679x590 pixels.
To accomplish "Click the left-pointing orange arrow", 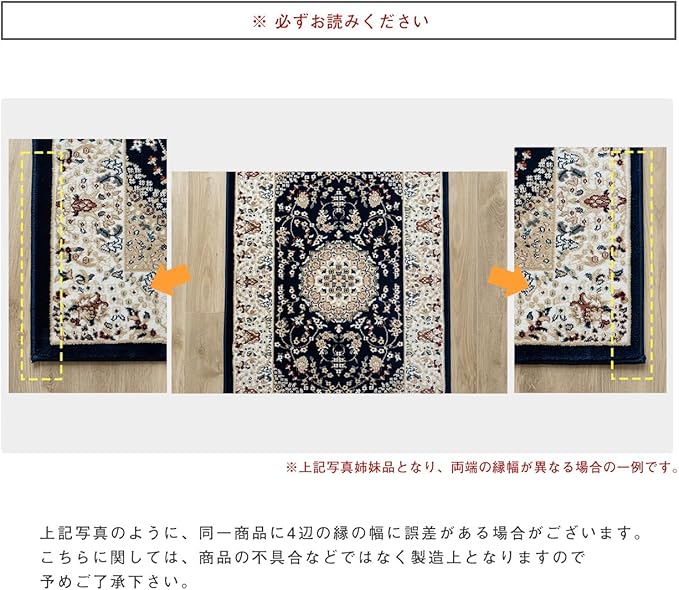I will tap(172, 279).
